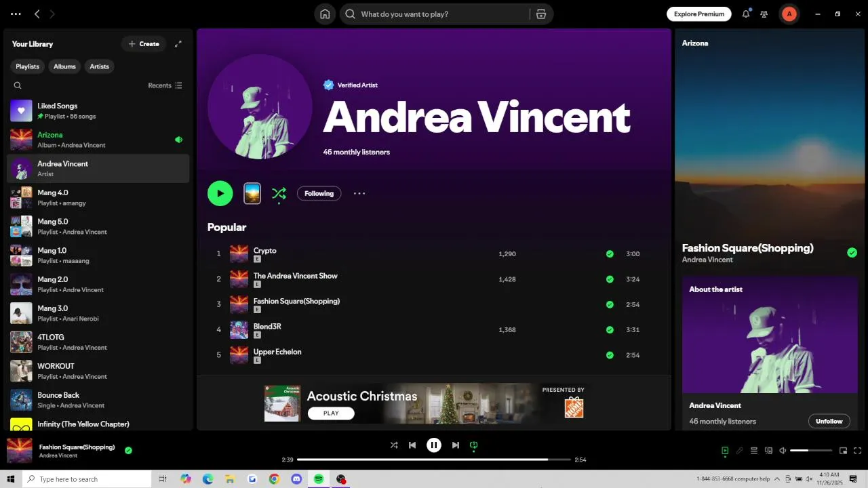The width and height of the screenshot is (868, 488).
Task: Open the lyrics microphone icon
Action: [740, 451]
